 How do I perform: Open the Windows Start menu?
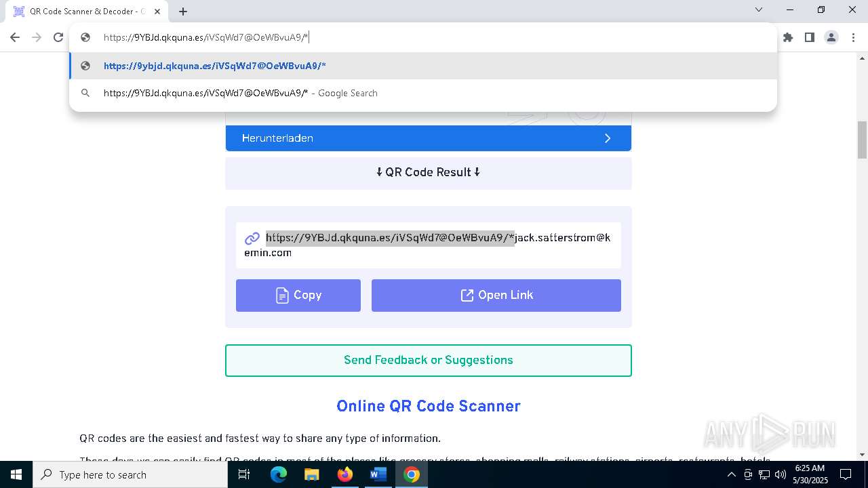point(16,474)
